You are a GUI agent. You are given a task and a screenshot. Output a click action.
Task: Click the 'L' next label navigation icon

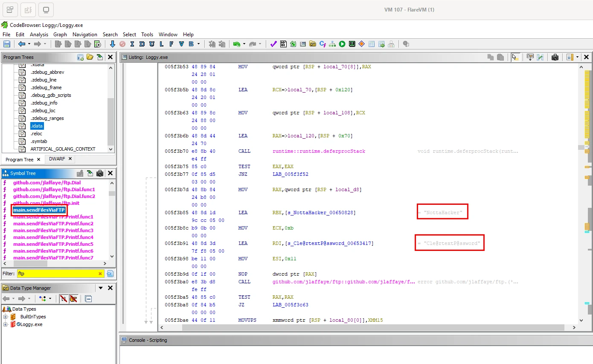(161, 44)
